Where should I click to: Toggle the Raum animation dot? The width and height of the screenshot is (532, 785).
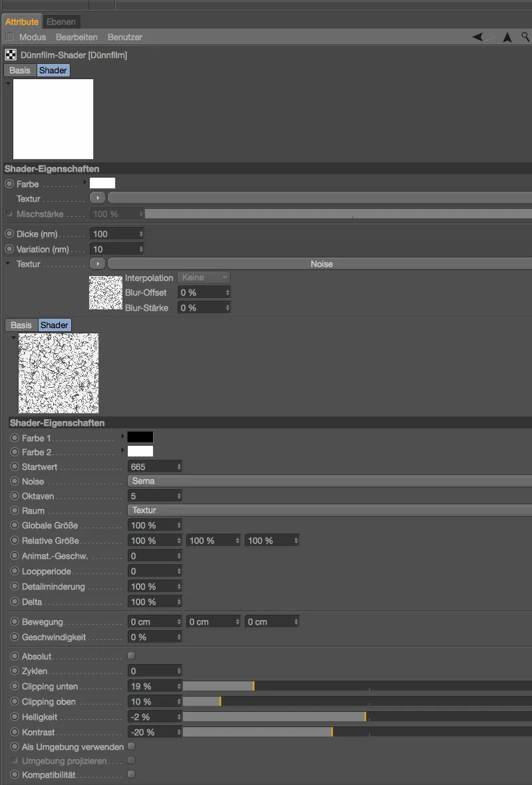(15, 511)
